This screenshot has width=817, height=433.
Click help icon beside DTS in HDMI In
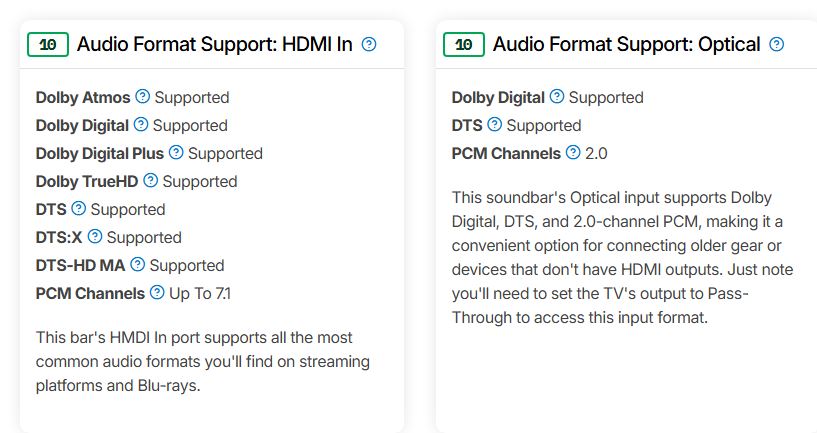click(79, 208)
